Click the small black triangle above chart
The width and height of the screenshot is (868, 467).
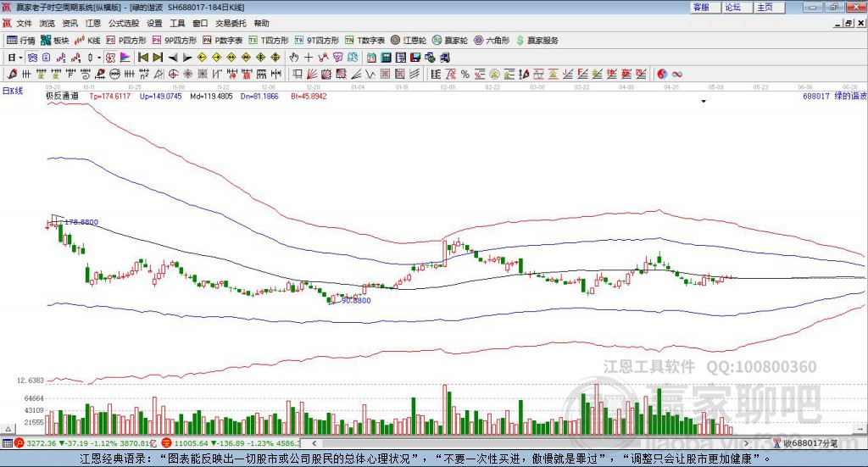(704, 101)
